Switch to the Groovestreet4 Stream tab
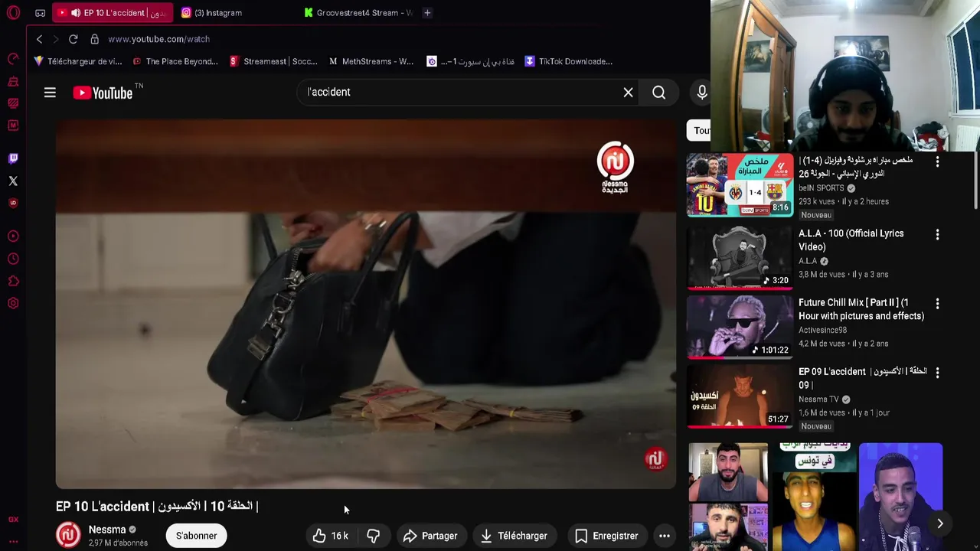 click(x=357, y=13)
